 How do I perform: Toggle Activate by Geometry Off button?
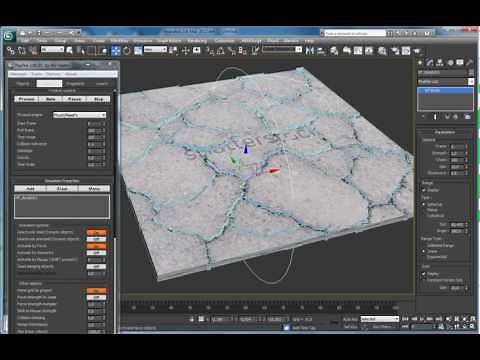pos(96,253)
